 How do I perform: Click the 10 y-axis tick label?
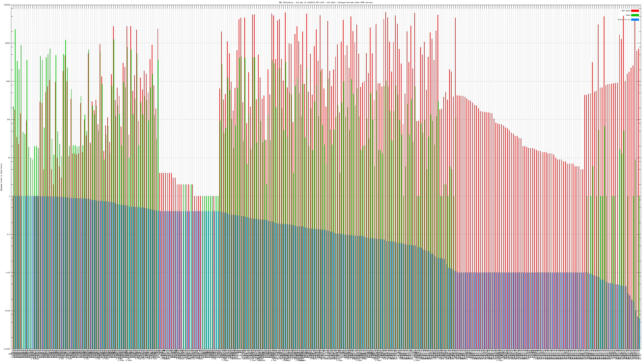(9, 158)
